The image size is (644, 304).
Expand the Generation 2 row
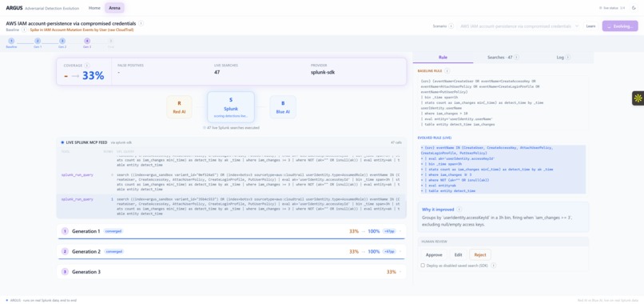point(231,251)
